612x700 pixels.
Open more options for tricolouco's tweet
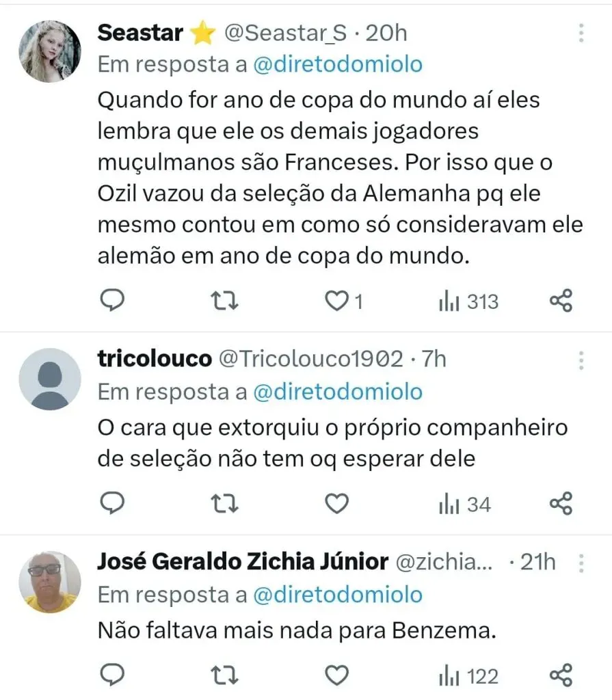pyautogui.click(x=581, y=360)
